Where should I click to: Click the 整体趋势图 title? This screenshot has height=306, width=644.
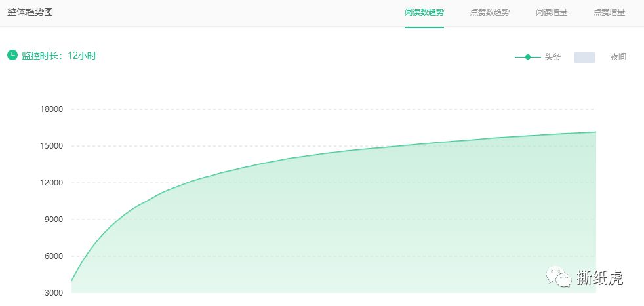pos(30,12)
